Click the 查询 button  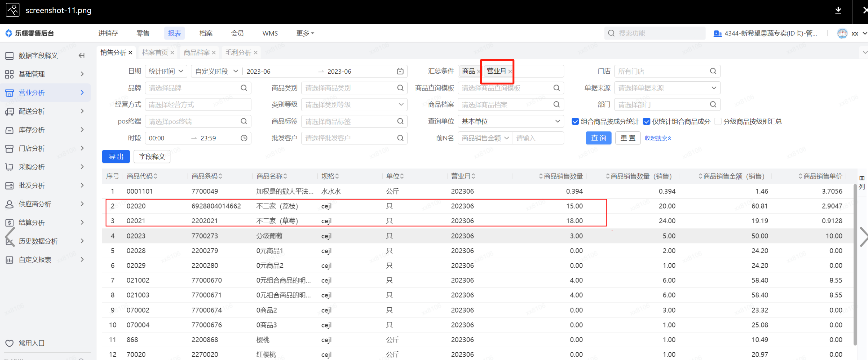[x=599, y=138]
